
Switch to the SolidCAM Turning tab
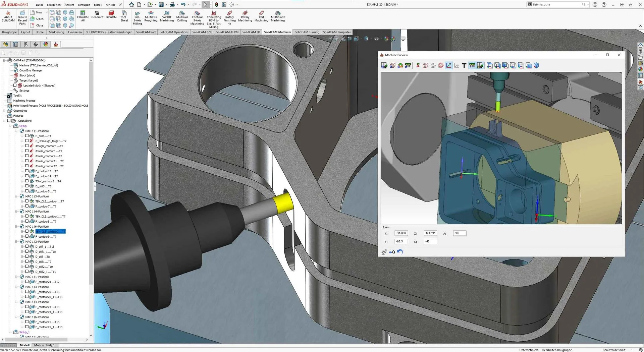point(307,32)
